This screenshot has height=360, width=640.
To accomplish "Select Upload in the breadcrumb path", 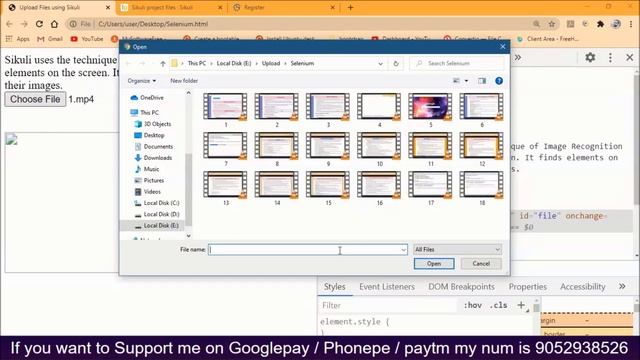I will [271, 63].
